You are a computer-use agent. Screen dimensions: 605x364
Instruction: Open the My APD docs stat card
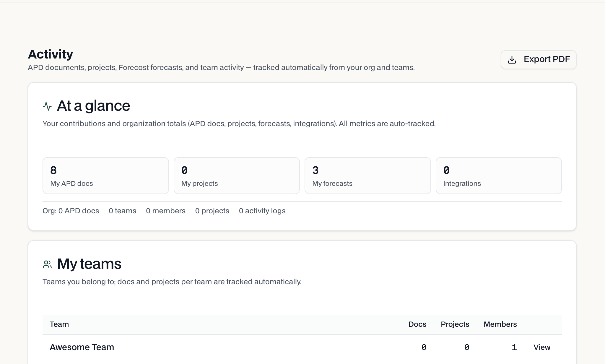[x=106, y=175]
